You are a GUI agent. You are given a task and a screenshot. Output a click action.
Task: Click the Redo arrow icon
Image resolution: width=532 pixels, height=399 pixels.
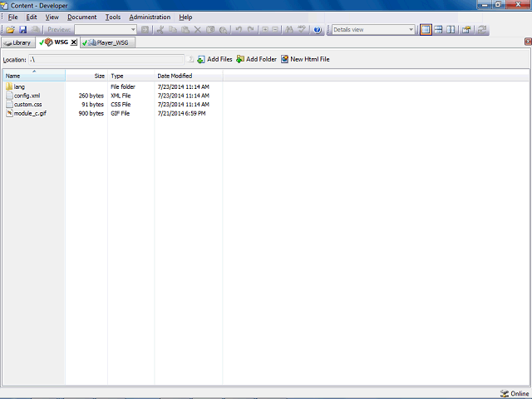(251, 30)
